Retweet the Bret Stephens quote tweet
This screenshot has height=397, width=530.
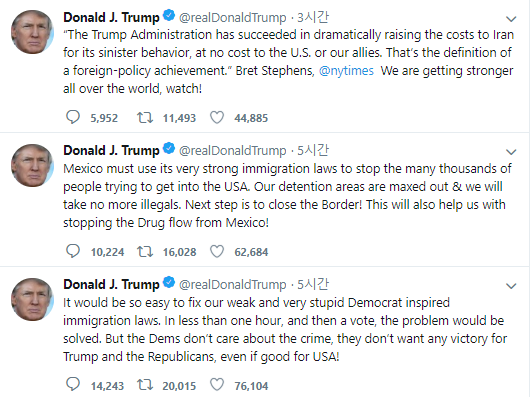point(145,118)
